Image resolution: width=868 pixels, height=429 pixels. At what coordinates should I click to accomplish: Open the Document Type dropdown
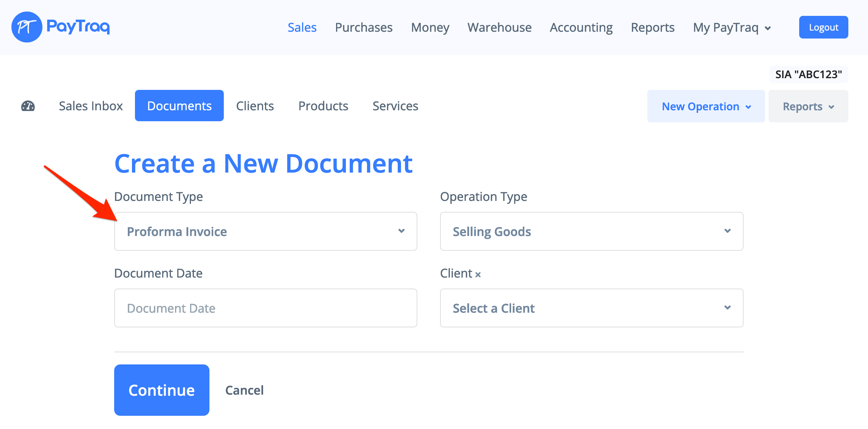click(265, 231)
